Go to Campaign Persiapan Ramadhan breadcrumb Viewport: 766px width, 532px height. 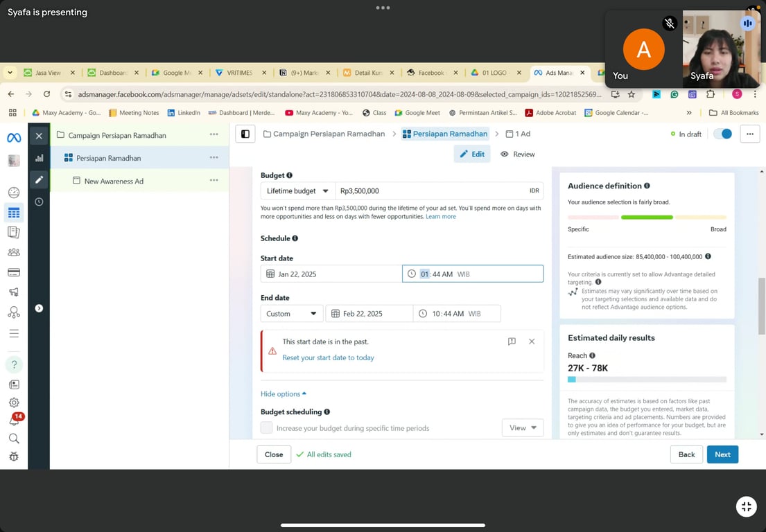[324, 134]
